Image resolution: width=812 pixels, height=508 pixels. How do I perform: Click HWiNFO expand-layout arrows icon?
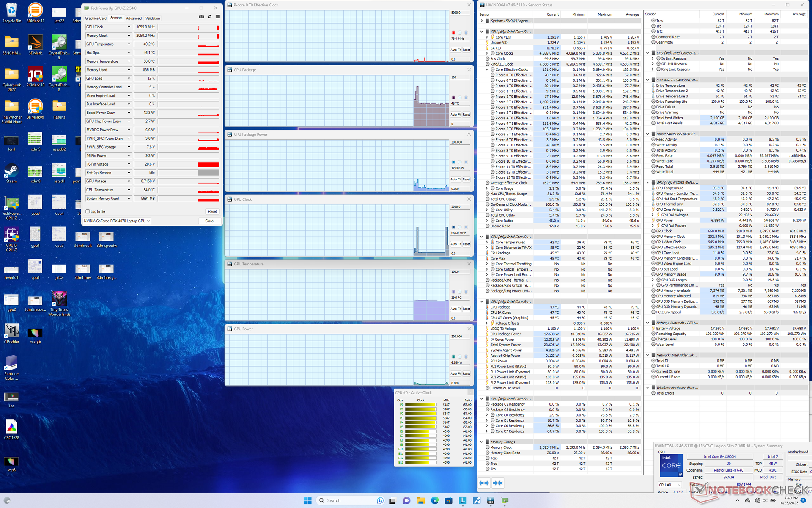[484, 483]
